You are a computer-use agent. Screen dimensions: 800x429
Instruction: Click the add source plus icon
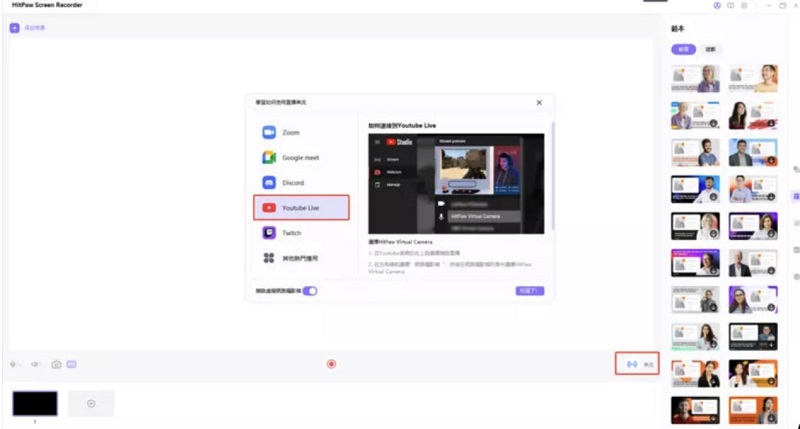click(x=14, y=28)
